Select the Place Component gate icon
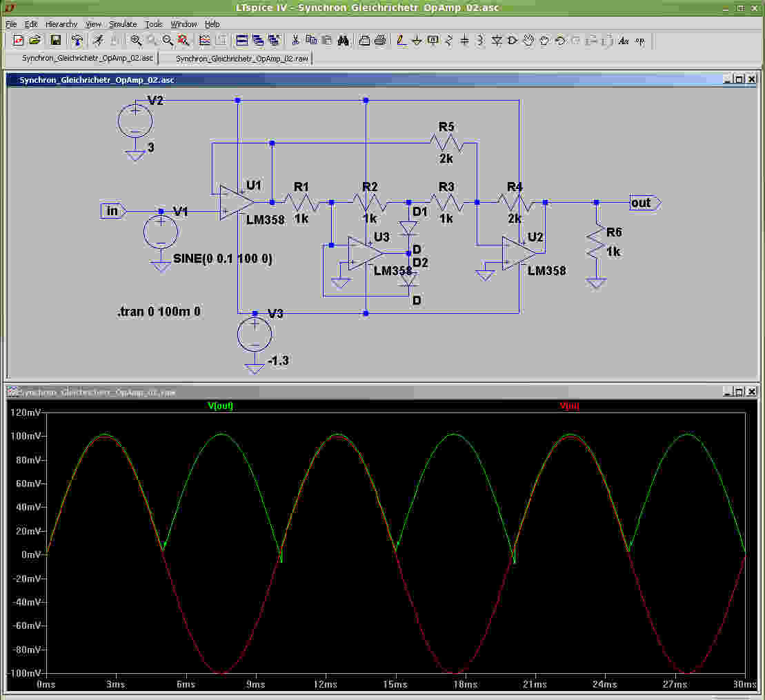 tap(513, 41)
